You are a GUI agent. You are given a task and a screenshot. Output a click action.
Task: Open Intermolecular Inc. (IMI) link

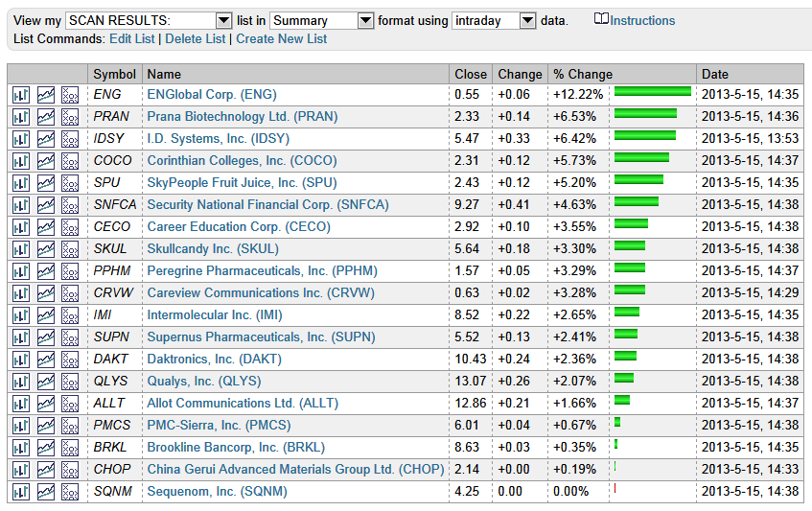coord(215,314)
